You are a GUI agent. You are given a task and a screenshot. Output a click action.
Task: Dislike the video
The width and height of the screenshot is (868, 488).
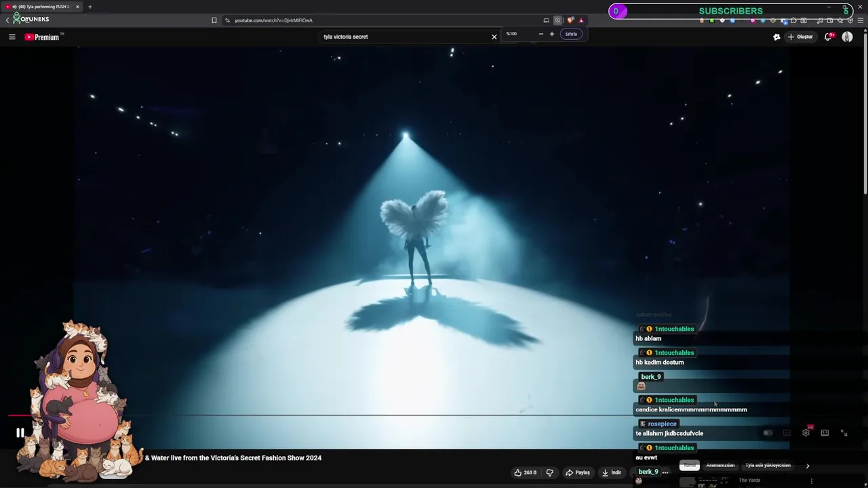point(550,472)
